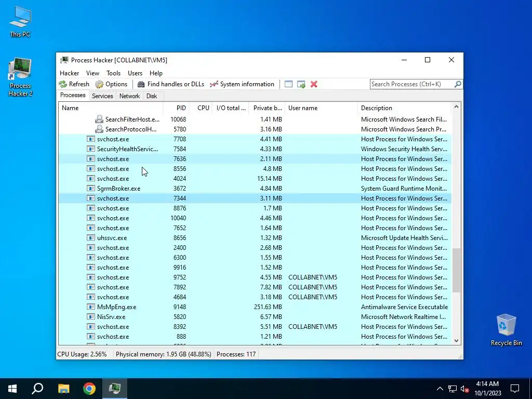This screenshot has width=532, height=399.
Task: Switch to the Disk tab
Action: pos(152,96)
